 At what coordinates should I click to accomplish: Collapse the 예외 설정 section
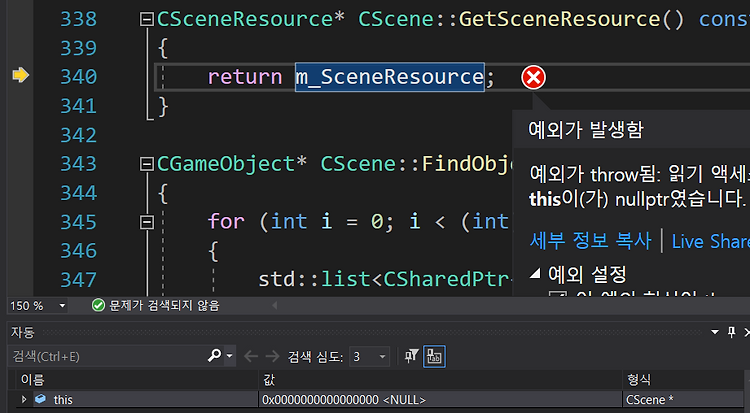pos(535,274)
